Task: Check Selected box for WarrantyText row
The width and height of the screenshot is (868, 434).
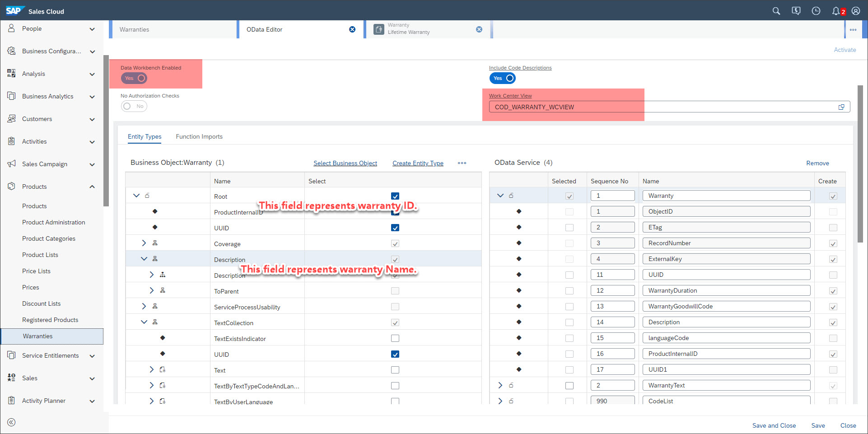Action: coord(569,386)
